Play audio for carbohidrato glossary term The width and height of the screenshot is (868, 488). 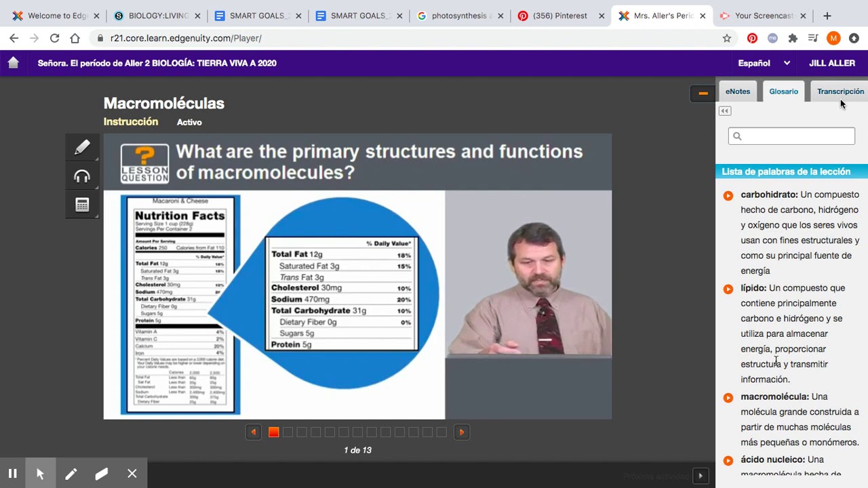pos(728,196)
